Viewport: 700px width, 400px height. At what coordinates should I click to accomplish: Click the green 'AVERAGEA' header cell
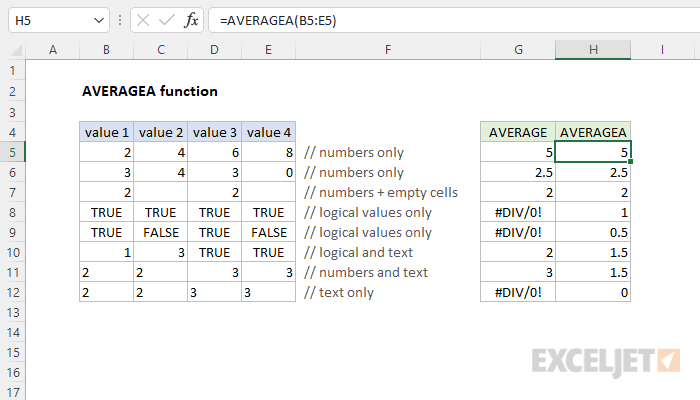[593, 132]
